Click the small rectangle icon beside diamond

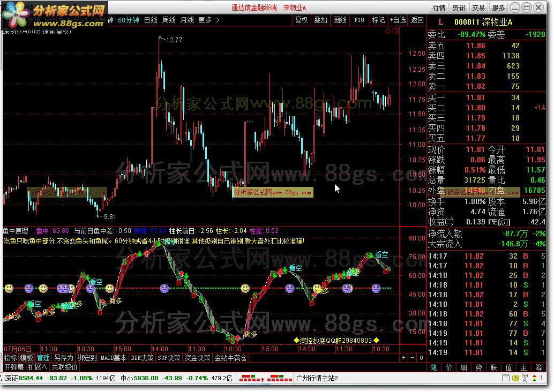[x=395, y=31]
